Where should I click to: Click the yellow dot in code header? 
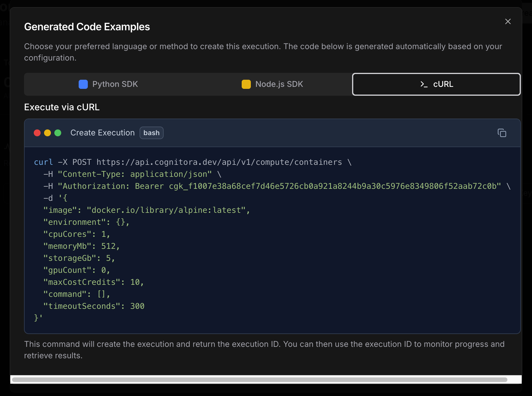click(x=47, y=133)
